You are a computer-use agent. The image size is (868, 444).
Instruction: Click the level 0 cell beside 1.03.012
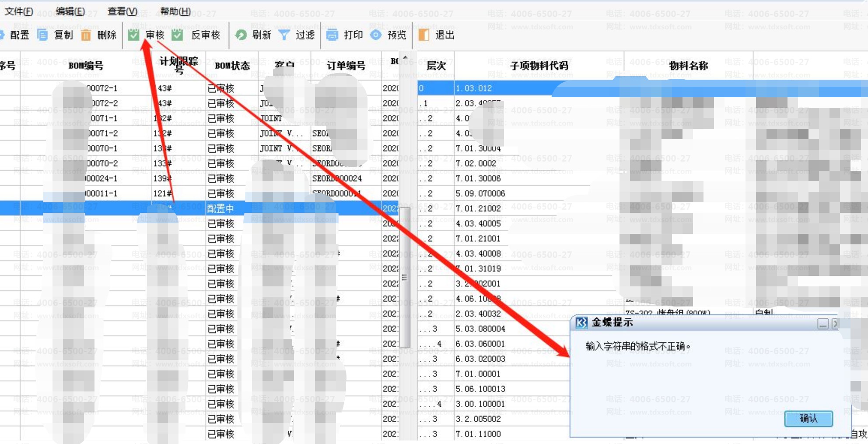(436, 88)
